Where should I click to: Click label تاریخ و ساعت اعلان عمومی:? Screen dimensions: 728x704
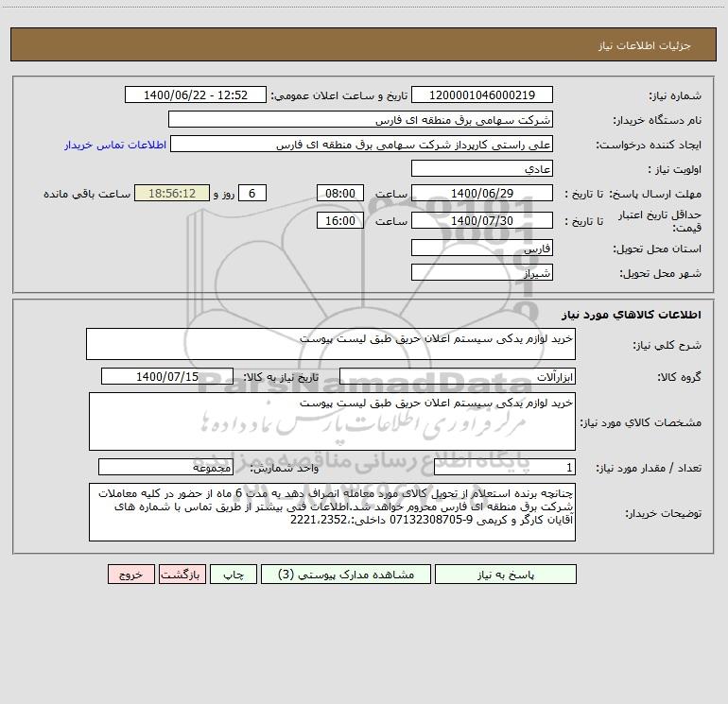(339, 95)
